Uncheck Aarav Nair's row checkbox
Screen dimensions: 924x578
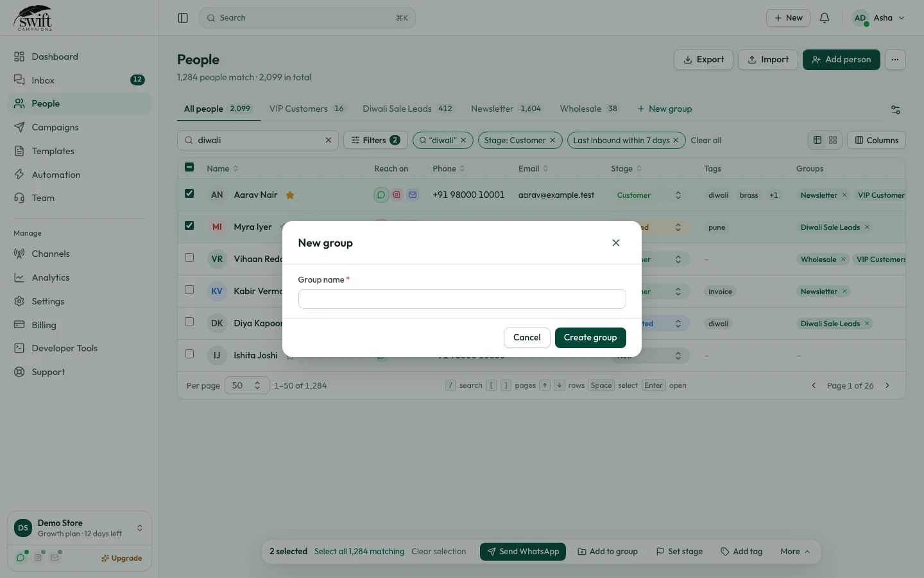pos(189,193)
